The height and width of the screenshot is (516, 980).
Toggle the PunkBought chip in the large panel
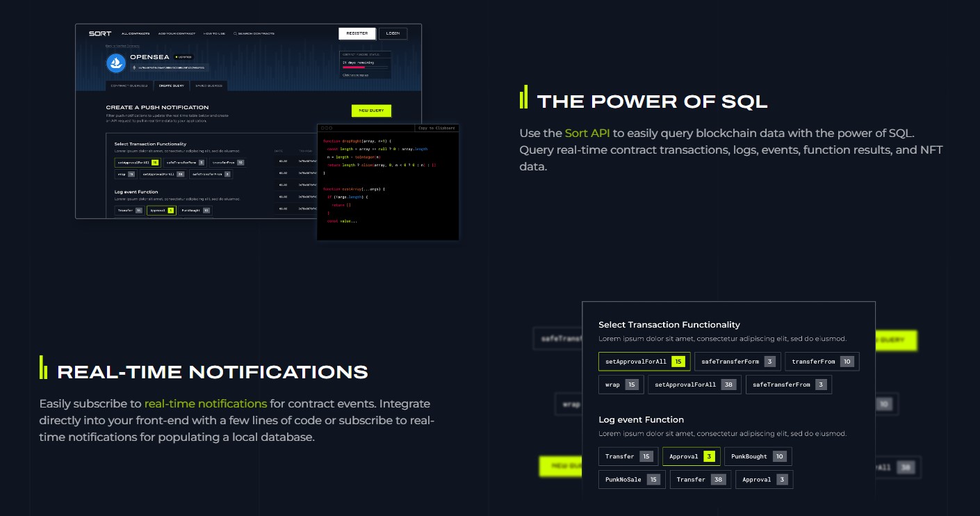click(x=758, y=457)
